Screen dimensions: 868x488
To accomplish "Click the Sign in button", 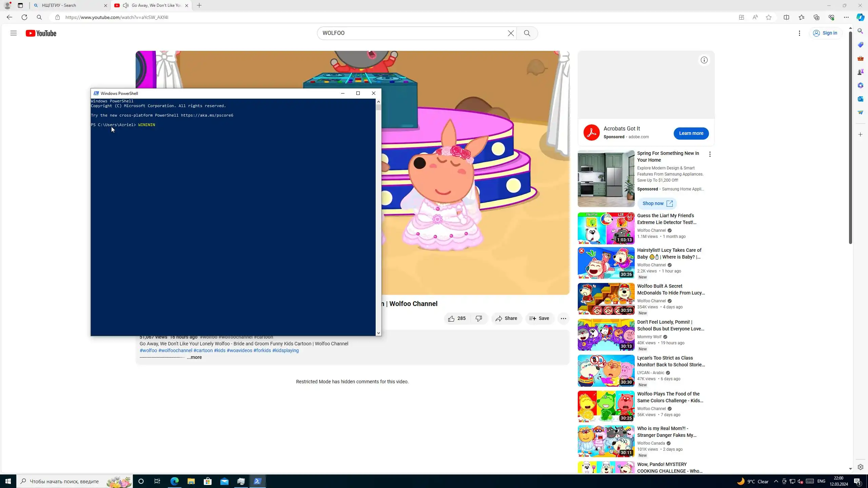I will [825, 33].
